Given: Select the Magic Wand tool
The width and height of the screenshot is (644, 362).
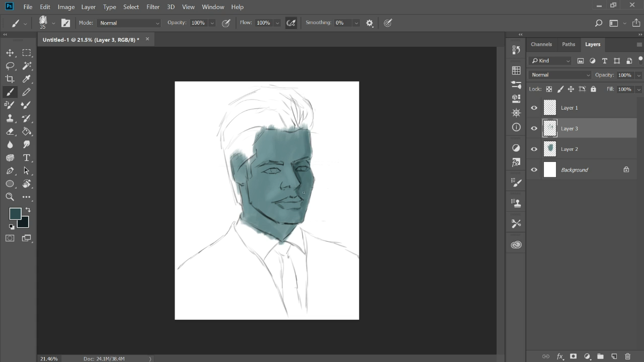Looking at the screenshot, I should (27, 66).
